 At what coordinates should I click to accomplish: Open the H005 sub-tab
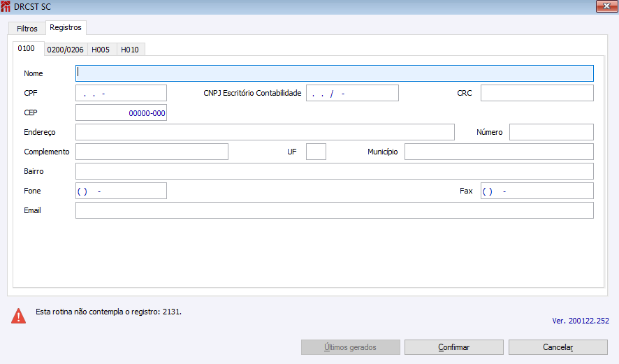(x=101, y=50)
